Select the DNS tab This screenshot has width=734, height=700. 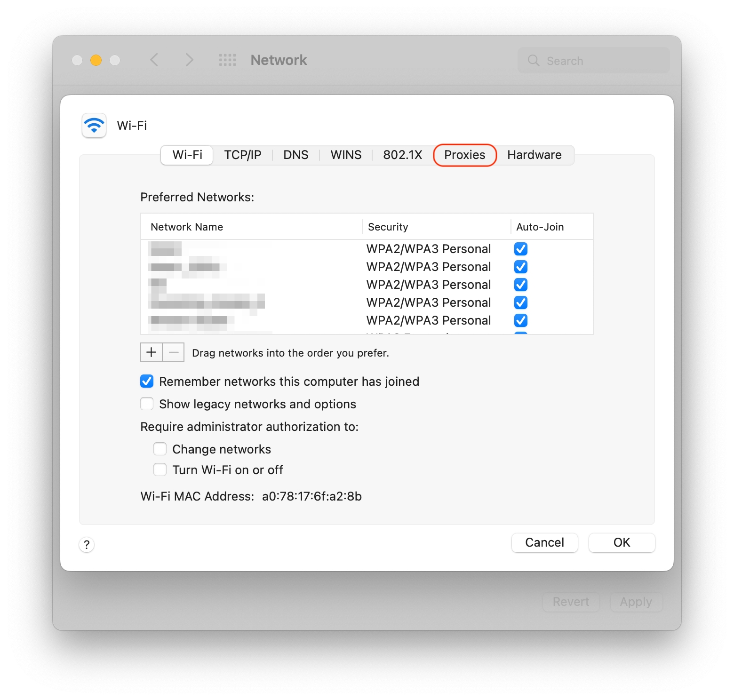click(295, 155)
